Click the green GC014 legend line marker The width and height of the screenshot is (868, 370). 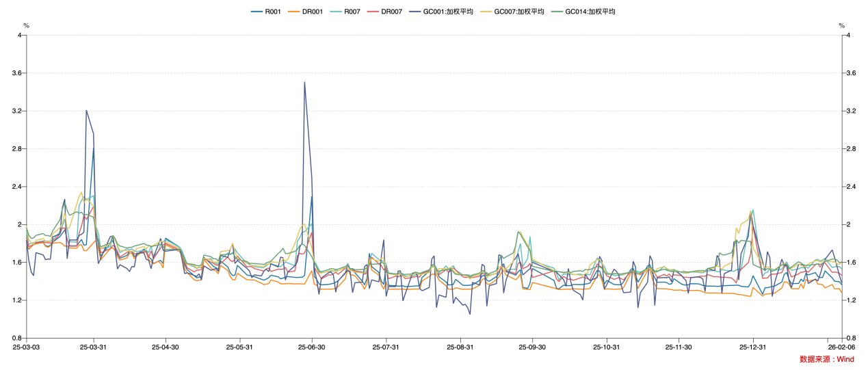557,12
